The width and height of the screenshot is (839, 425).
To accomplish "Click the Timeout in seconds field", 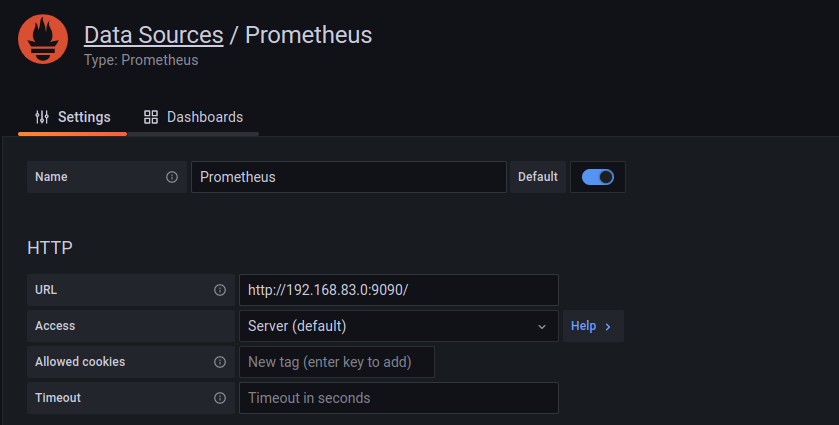I will (399, 398).
